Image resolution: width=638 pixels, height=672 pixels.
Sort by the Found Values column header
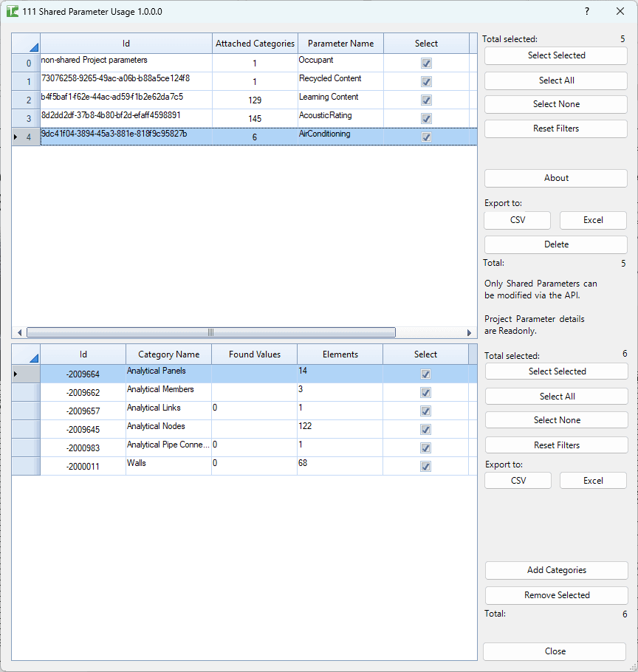pos(255,354)
